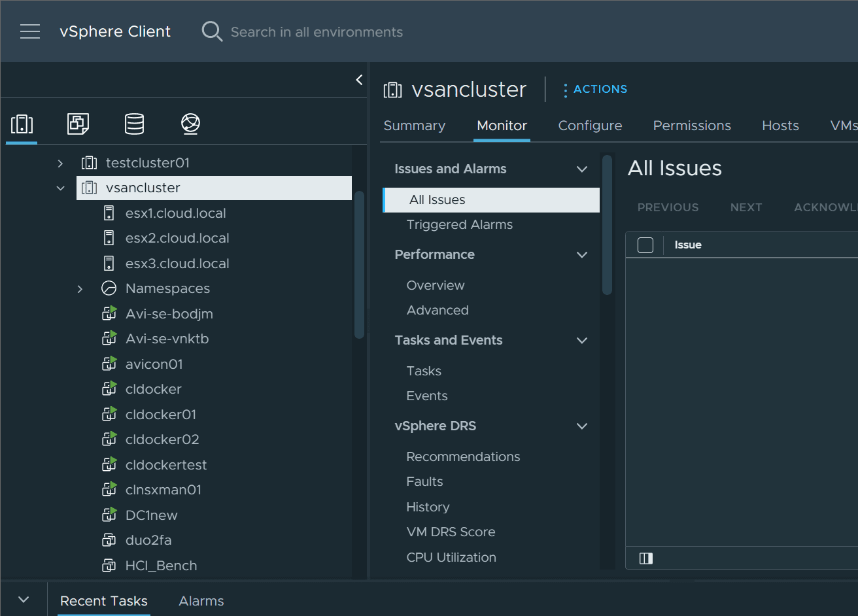Select the Networking inventory view
The image size is (858, 616).
190,122
